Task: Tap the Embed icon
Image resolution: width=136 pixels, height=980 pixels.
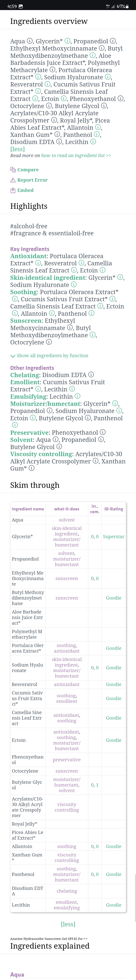Action: [x=13, y=190]
